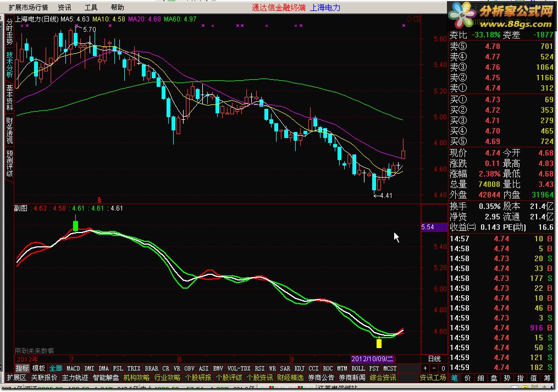
Task: Select the TRIX indicator
Action: point(134,368)
